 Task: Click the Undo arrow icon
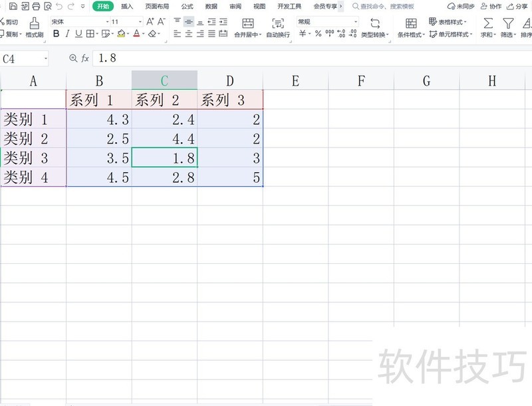coord(59,6)
